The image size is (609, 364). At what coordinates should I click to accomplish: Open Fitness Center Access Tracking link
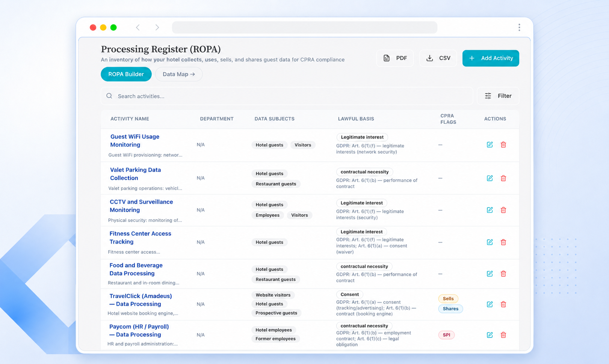pyautogui.click(x=140, y=238)
